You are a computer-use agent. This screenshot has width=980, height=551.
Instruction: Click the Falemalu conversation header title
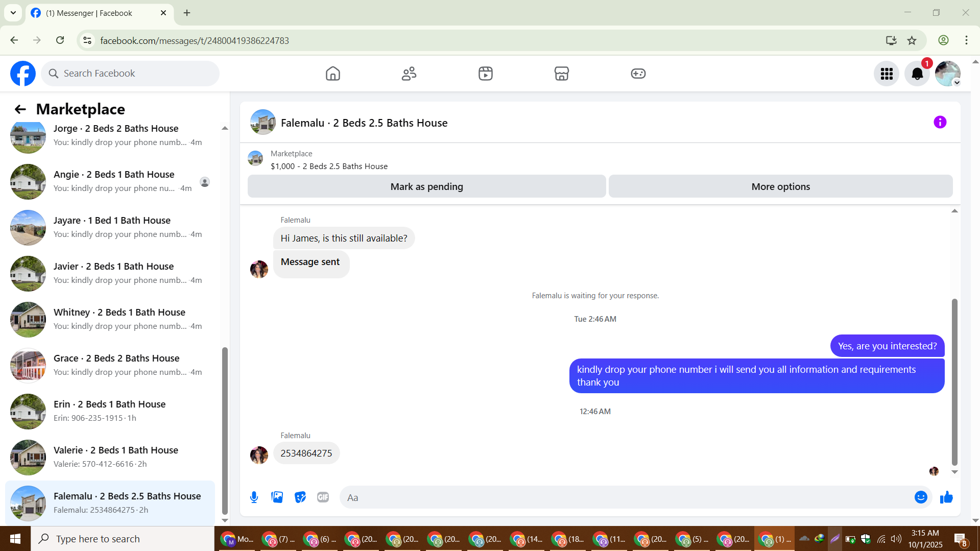364,123
